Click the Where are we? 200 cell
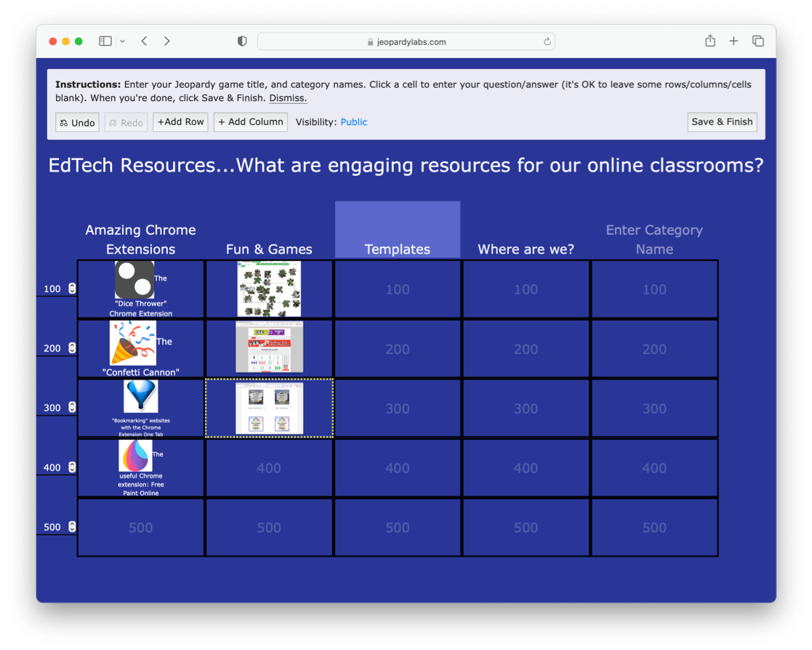 coord(526,348)
